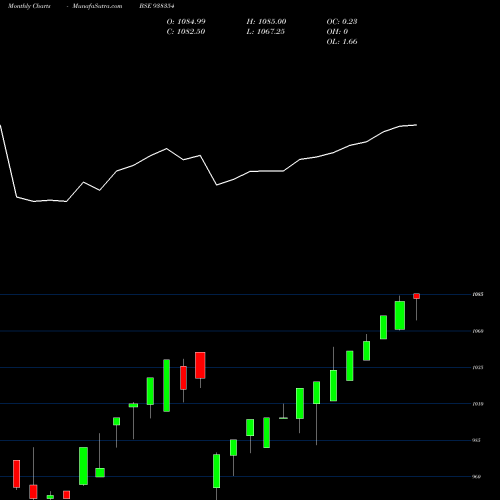Image resolution: width=500 pixels, height=500 pixels.
Task: Click the high value 'H: 1085.00'
Action: (x=266, y=22)
